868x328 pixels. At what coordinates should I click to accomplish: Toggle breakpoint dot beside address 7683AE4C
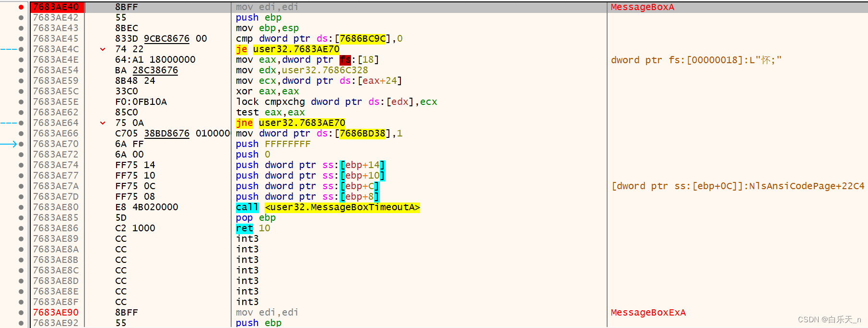point(21,49)
